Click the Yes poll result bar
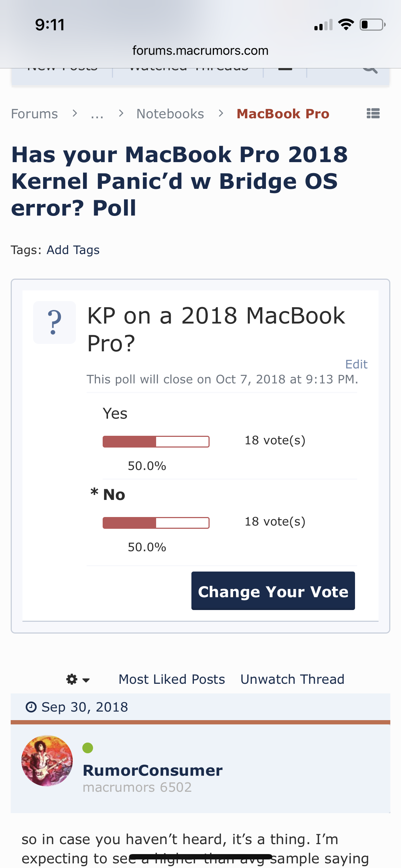Viewport: 401px width, 868px height. point(156,441)
